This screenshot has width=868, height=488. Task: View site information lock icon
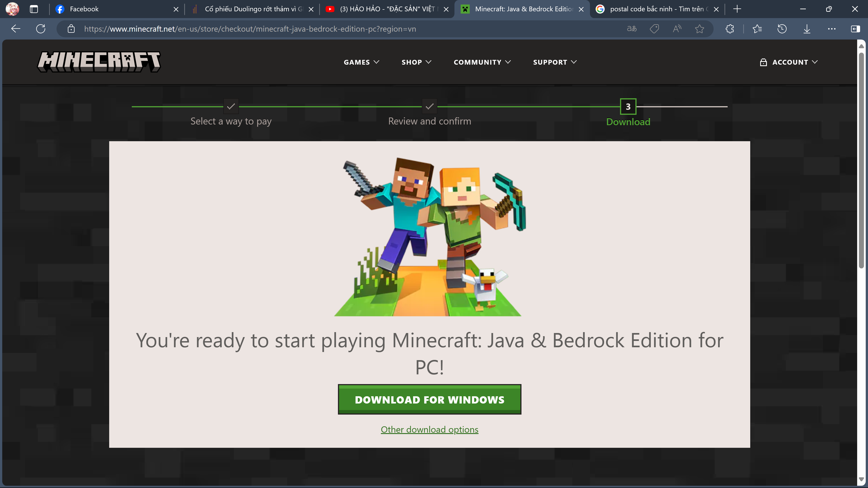pyautogui.click(x=71, y=29)
